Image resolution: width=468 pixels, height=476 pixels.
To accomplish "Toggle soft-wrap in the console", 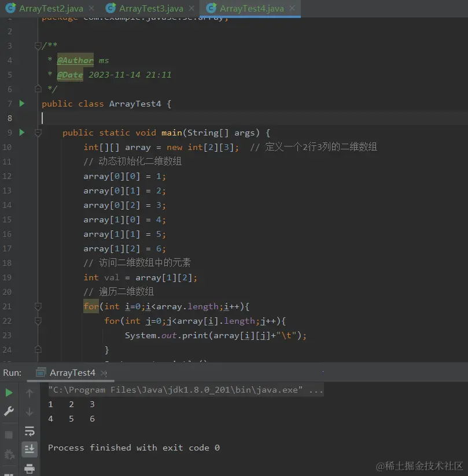I will 30,431.
